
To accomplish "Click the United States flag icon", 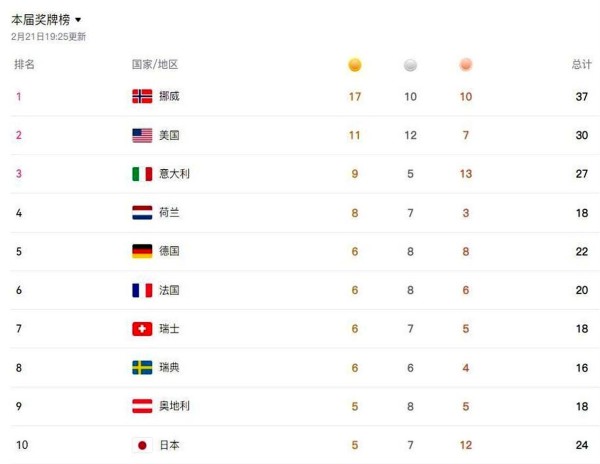I will (142, 135).
